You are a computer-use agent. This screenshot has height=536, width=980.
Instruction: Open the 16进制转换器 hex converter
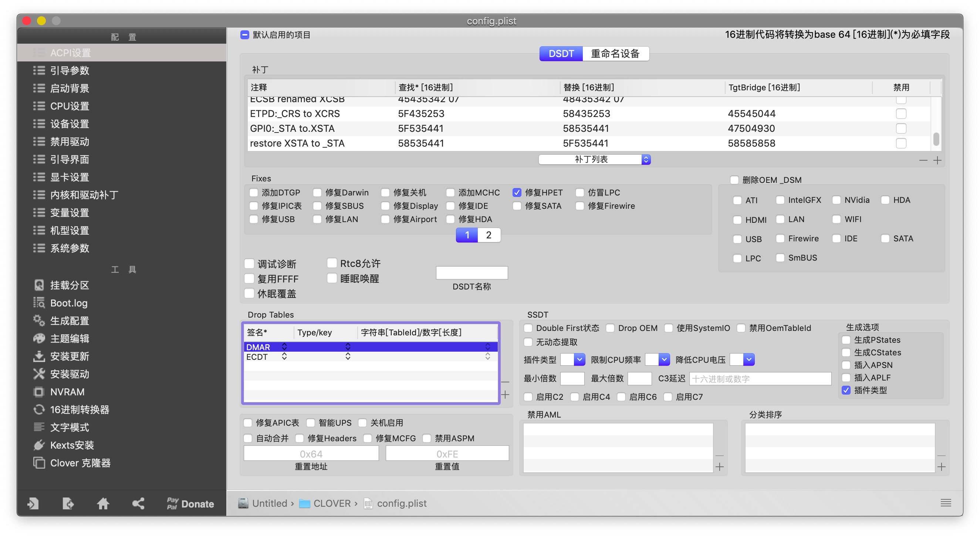[79, 410]
